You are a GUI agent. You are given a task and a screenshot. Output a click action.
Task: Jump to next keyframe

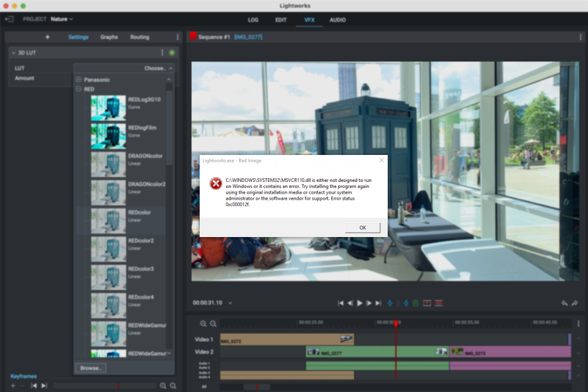pos(44,386)
